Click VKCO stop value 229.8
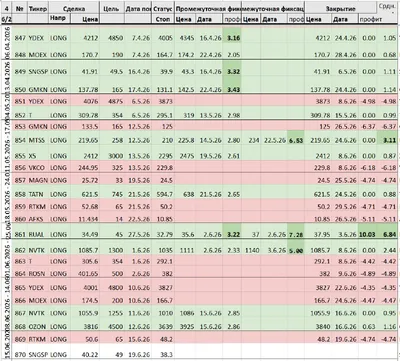The height and width of the screenshot is (361, 400). coord(165,168)
